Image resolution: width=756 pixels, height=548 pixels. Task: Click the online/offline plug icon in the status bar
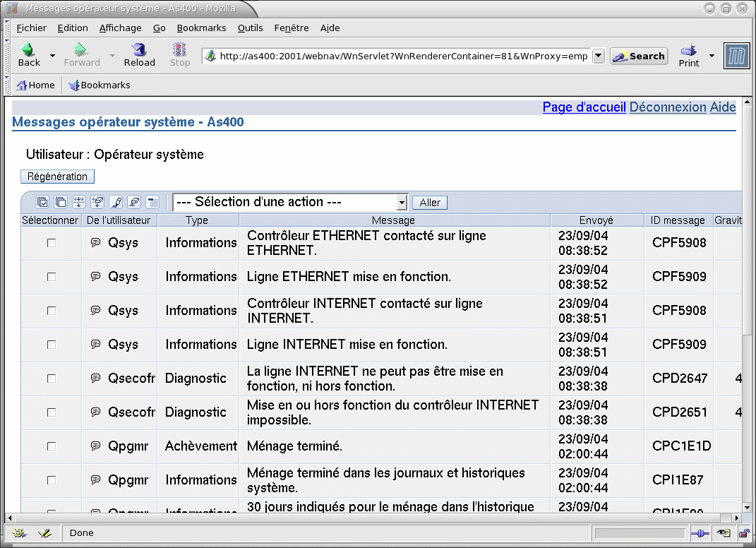click(700, 533)
